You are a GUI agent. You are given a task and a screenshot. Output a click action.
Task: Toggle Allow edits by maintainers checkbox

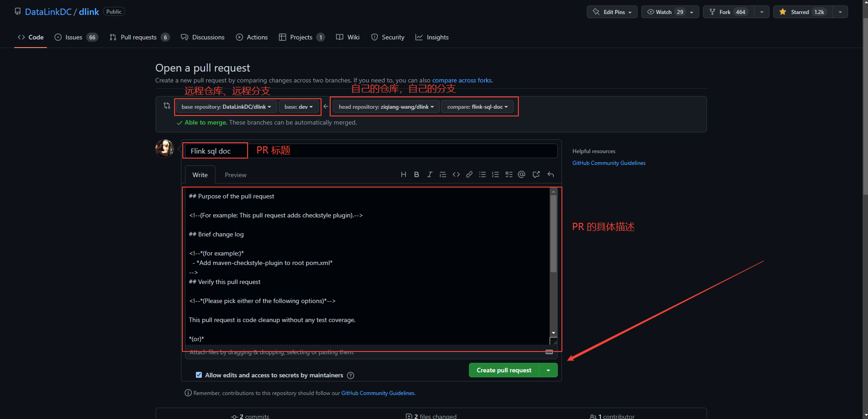(x=199, y=375)
